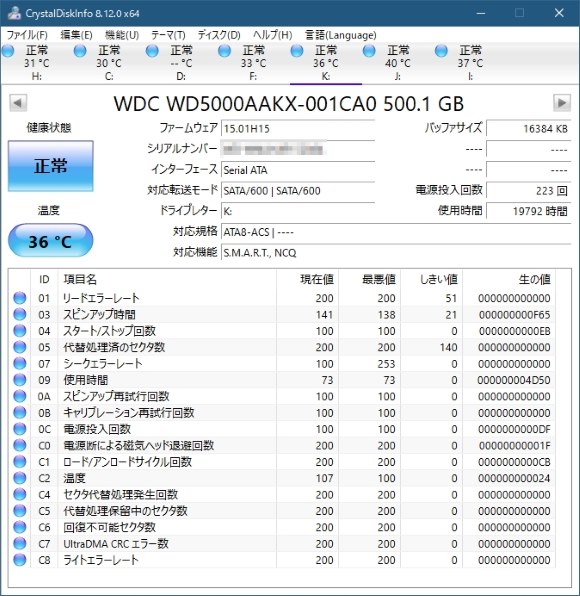Click power-on count value 223 回
Image resolution: width=580 pixels, height=596 pixels.
point(529,190)
